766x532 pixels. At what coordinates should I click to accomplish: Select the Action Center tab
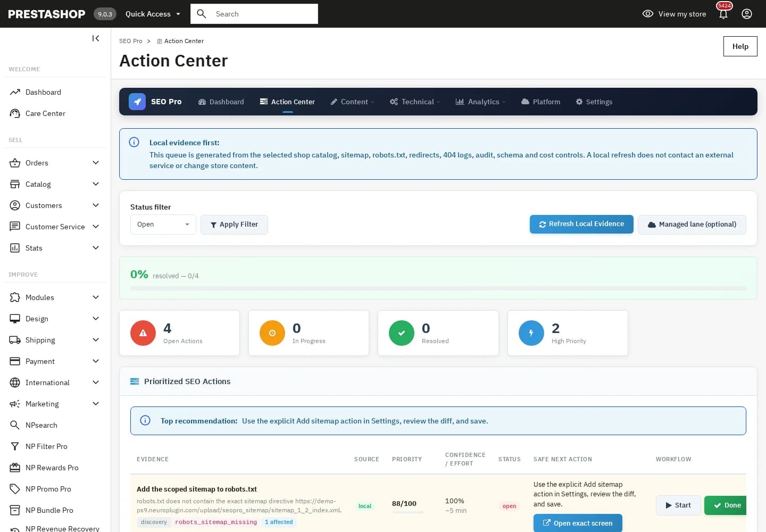287,102
